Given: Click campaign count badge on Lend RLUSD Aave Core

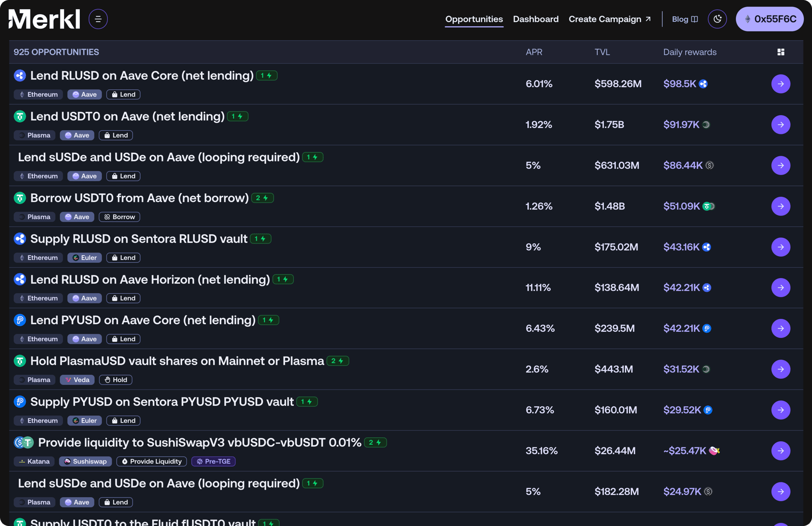Looking at the screenshot, I should coord(266,76).
